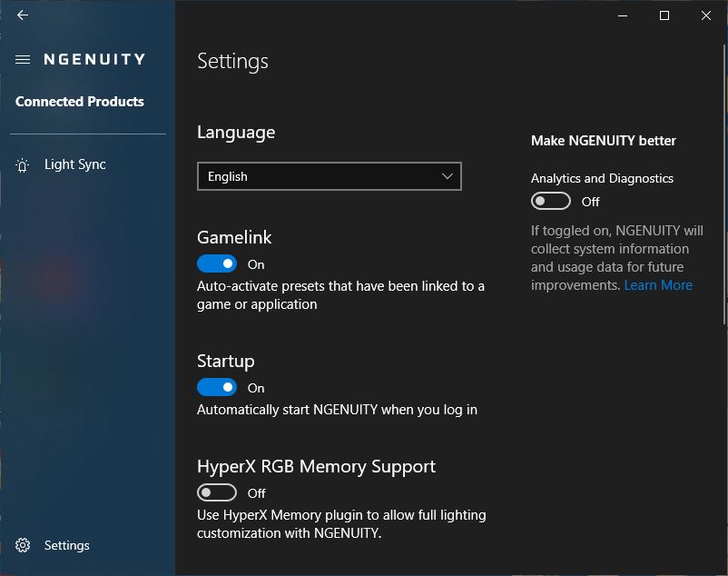This screenshot has width=728, height=576.
Task: Maximize the NGENUITY window
Action: [x=664, y=15]
